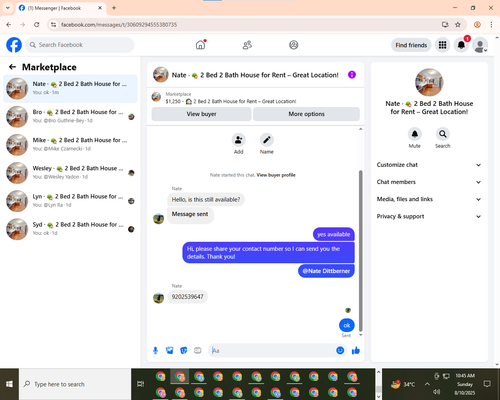
Task: Open the conversation info purple icon
Action: (352, 75)
